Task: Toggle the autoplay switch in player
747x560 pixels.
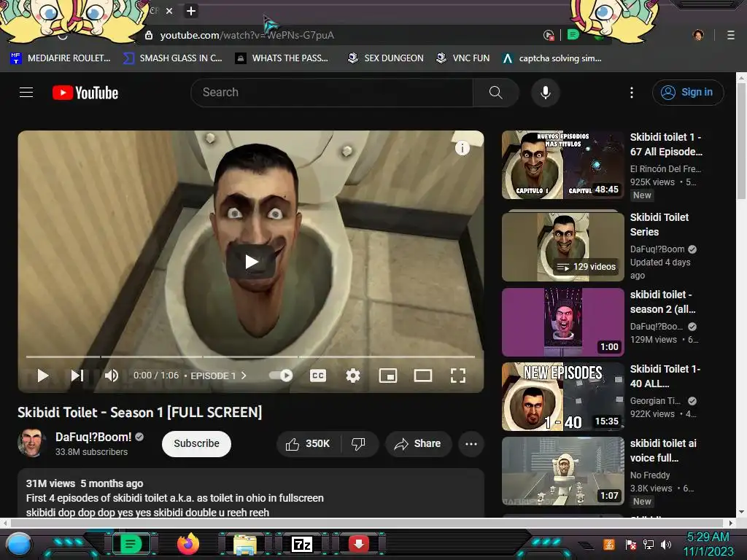Action: 281,376
